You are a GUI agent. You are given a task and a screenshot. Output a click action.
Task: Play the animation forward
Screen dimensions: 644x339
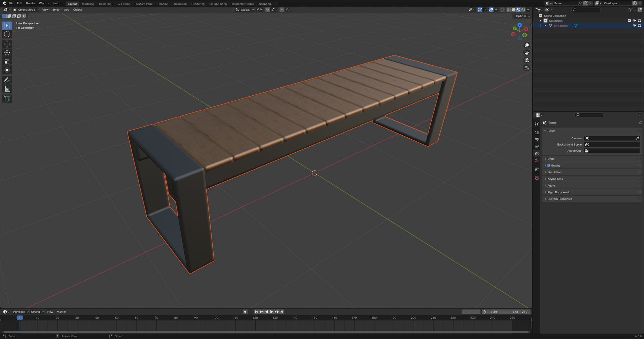point(272,312)
